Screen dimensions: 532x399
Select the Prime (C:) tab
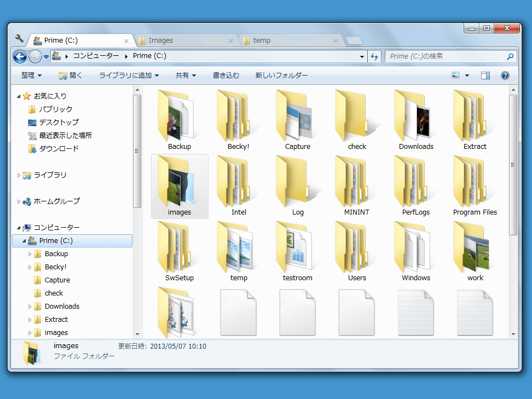click(81, 41)
